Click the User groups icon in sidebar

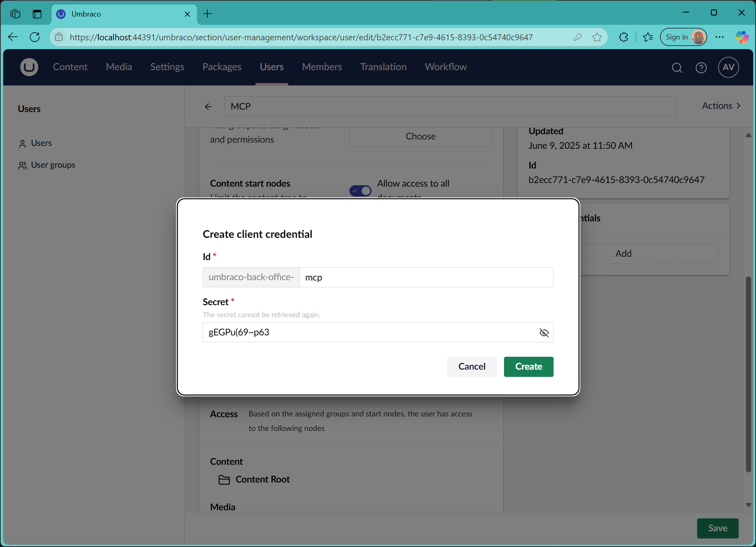click(x=22, y=165)
